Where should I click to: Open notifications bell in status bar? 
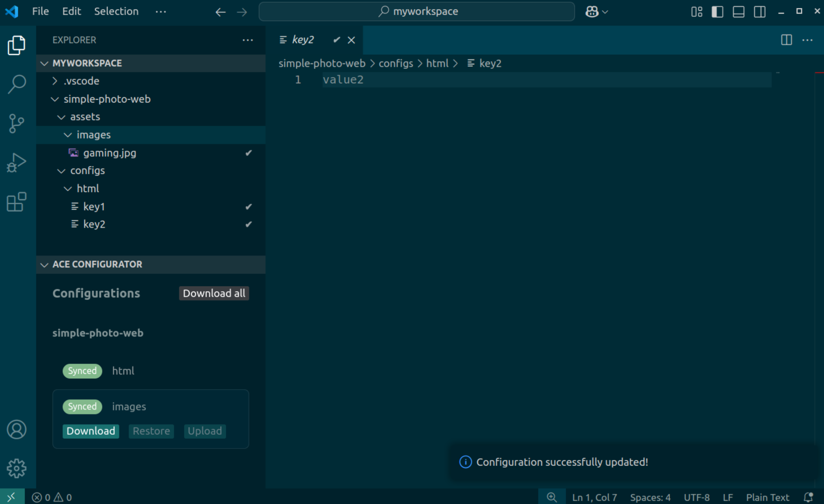pyautogui.click(x=808, y=497)
